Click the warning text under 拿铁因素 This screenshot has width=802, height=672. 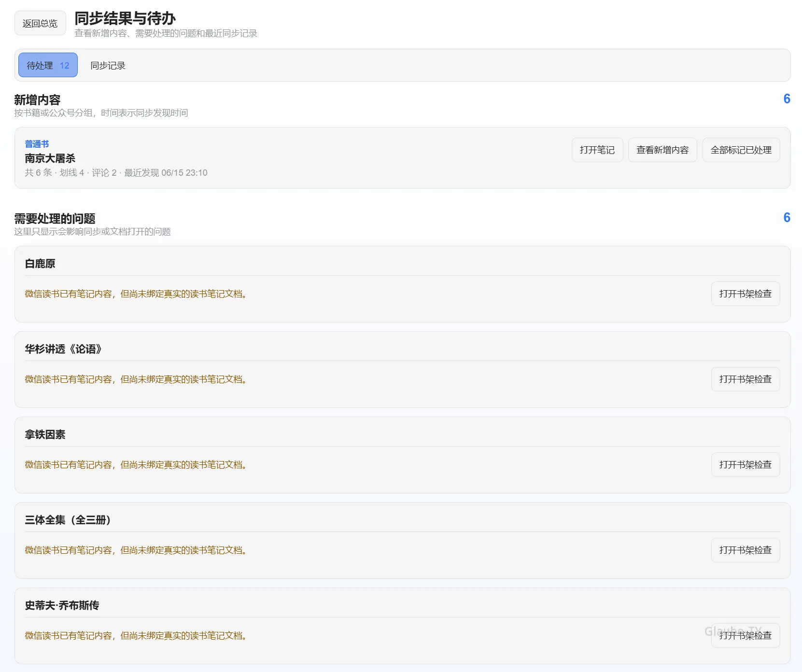pos(136,465)
